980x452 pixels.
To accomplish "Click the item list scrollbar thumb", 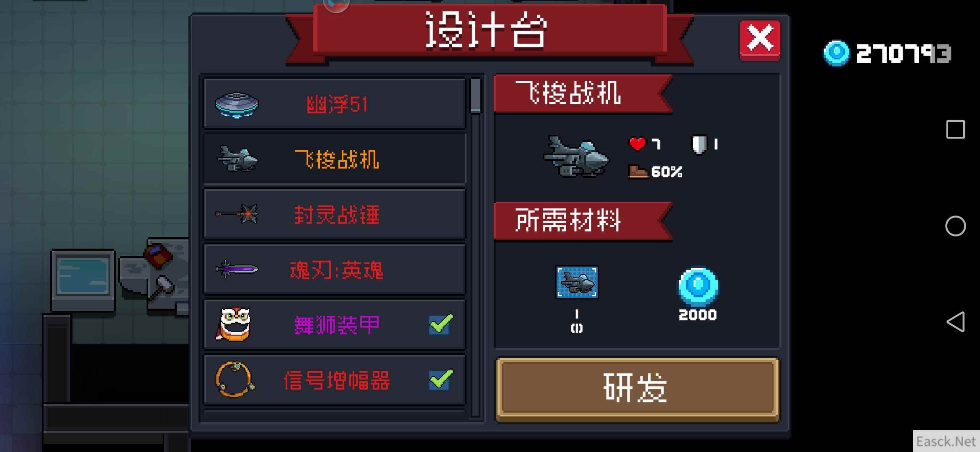I will (x=475, y=95).
